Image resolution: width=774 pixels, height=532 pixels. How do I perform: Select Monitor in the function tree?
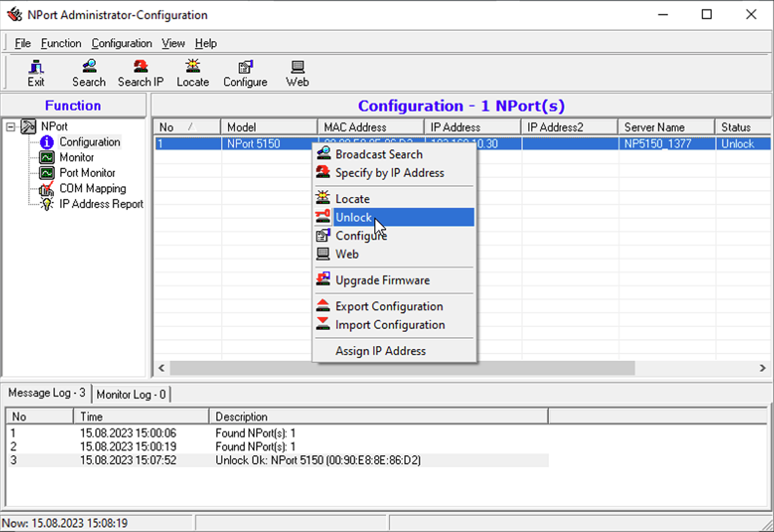[x=77, y=158]
